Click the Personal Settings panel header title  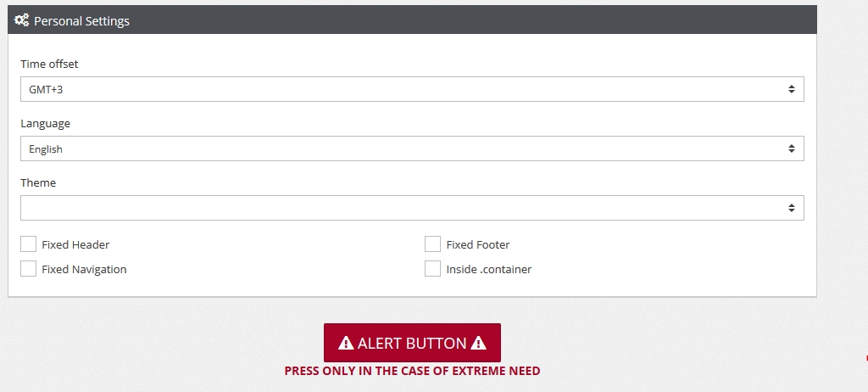[x=81, y=20]
